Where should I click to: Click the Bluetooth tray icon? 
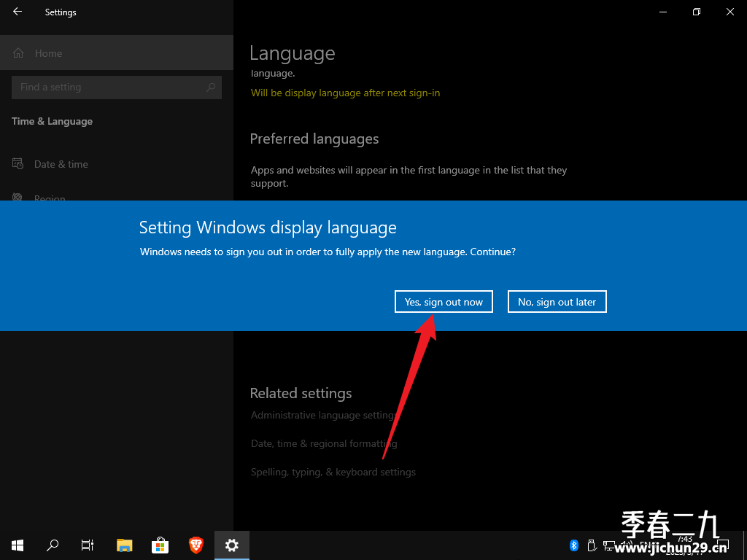coord(574,545)
